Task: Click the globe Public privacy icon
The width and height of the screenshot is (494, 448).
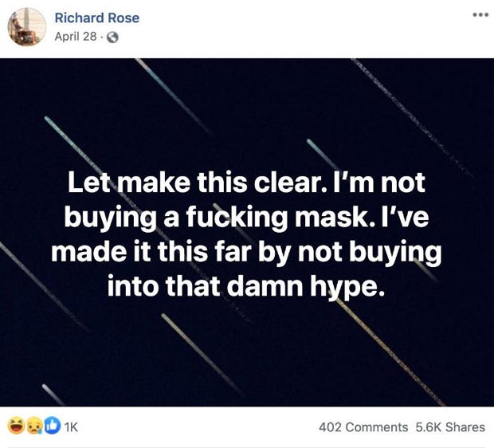Action: pyautogui.click(x=112, y=37)
